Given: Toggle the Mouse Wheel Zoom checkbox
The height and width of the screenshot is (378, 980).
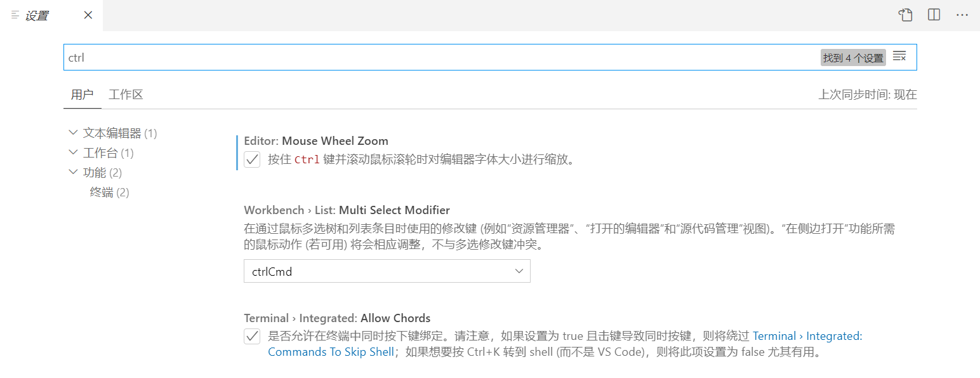Looking at the screenshot, I should [253, 159].
